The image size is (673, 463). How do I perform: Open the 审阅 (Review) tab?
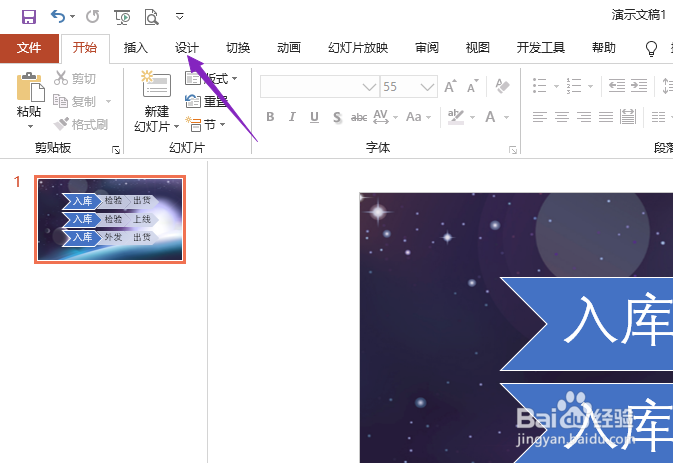427,48
